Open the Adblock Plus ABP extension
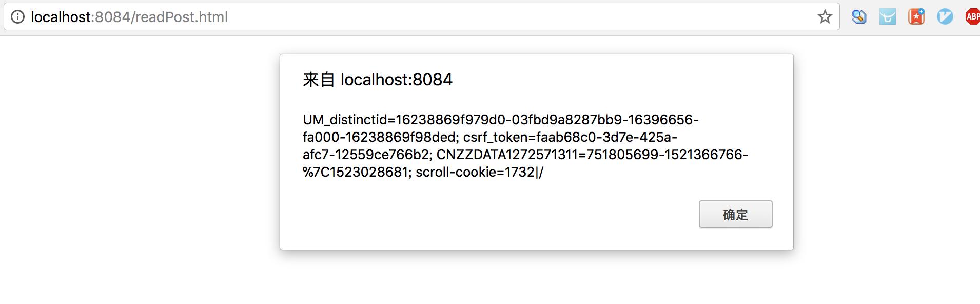 click(972, 17)
